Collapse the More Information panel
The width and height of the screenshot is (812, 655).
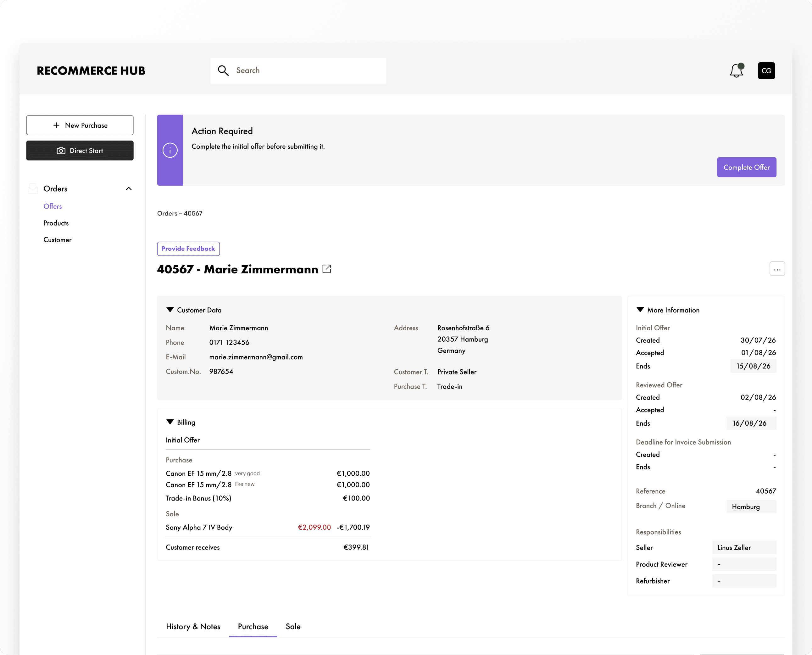[640, 310]
